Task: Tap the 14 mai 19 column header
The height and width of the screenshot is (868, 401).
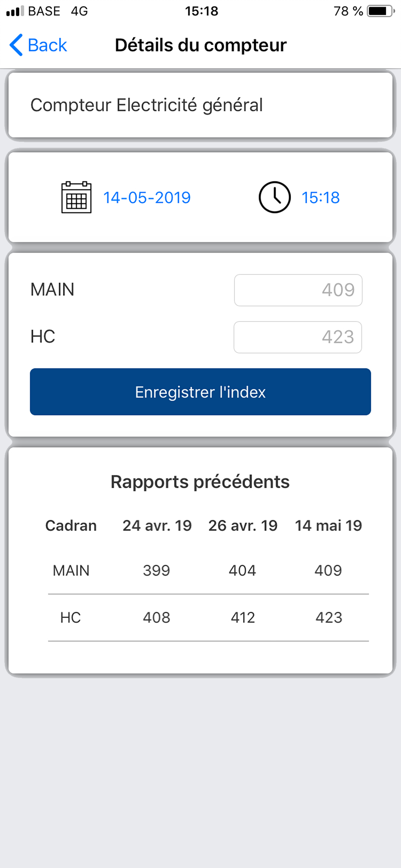Action: click(329, 526)
